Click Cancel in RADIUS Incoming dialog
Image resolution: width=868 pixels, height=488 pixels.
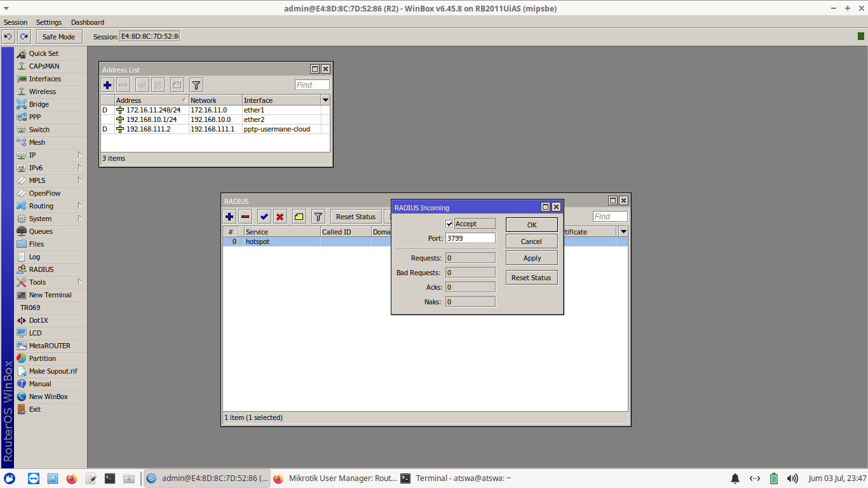point(532,241)
